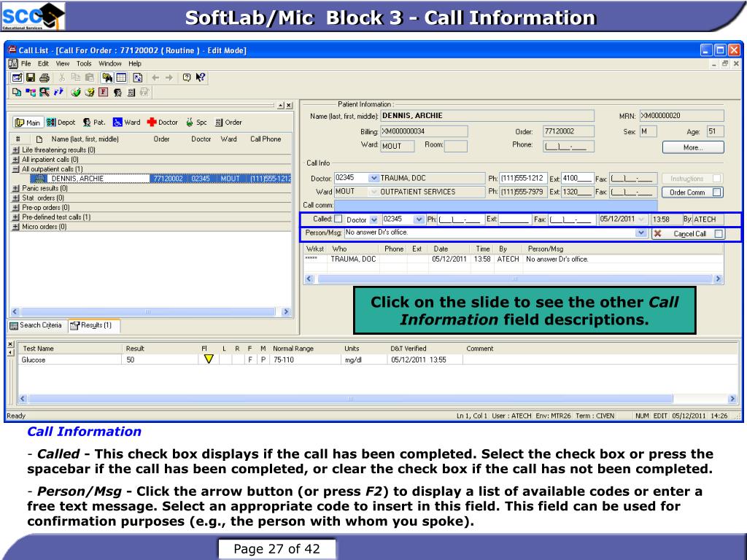Click the hierarchy tree icon in second toolbar
The width and height of the screenshot is (747, 560).
(x=31, y=93)
